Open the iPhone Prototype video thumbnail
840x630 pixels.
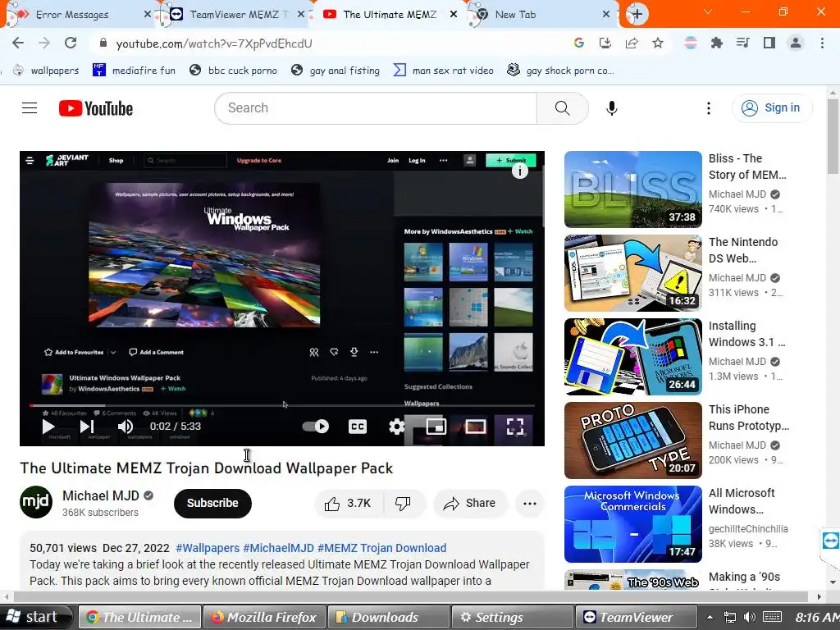[632, 440]
